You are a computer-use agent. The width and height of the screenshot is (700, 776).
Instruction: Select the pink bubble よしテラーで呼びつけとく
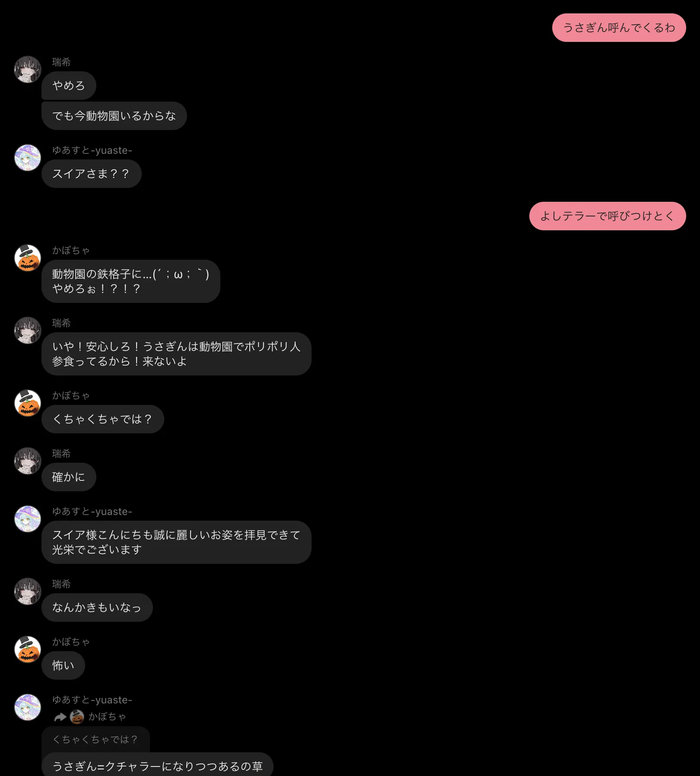pyautogui.click(x=608, y=216)
